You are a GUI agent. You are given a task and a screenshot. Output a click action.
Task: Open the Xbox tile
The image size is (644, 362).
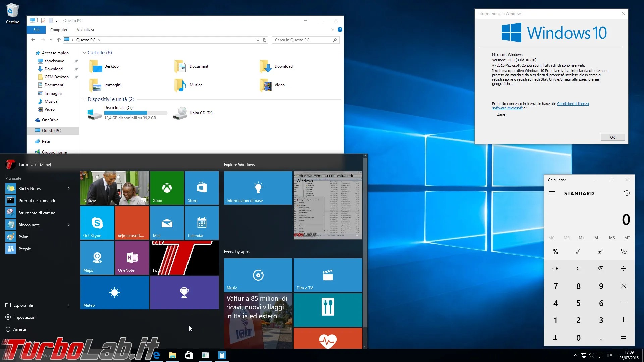pos(167,188)
